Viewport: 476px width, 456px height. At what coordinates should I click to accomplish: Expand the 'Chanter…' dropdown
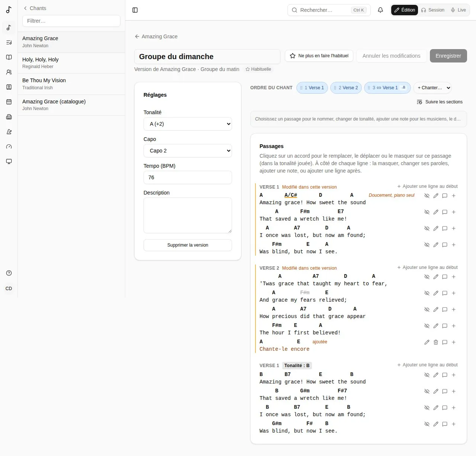(x=432, y=88)
